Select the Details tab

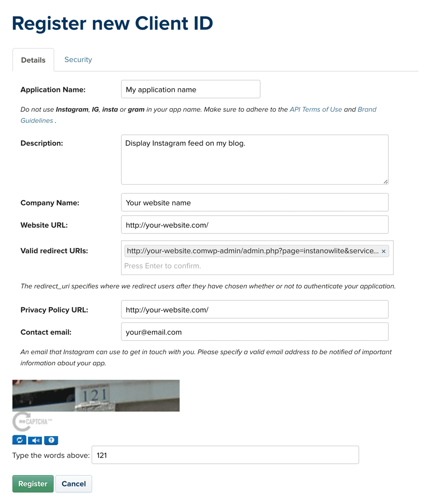(x=33, y=60)
